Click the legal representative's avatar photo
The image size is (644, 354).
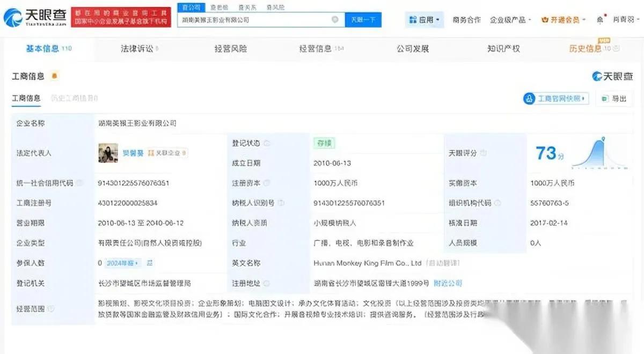click(108, 153)
